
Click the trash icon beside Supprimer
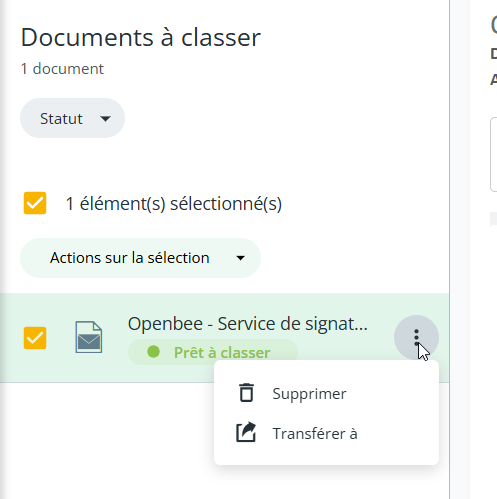(246, 393)
